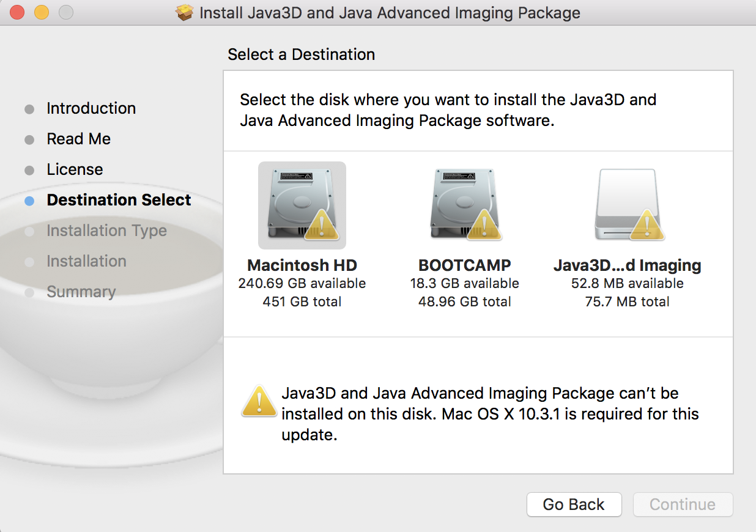This screenshot has width=756, height=532.
Task: Click the installer package icon in title bar
Action: tap(184, 12)
